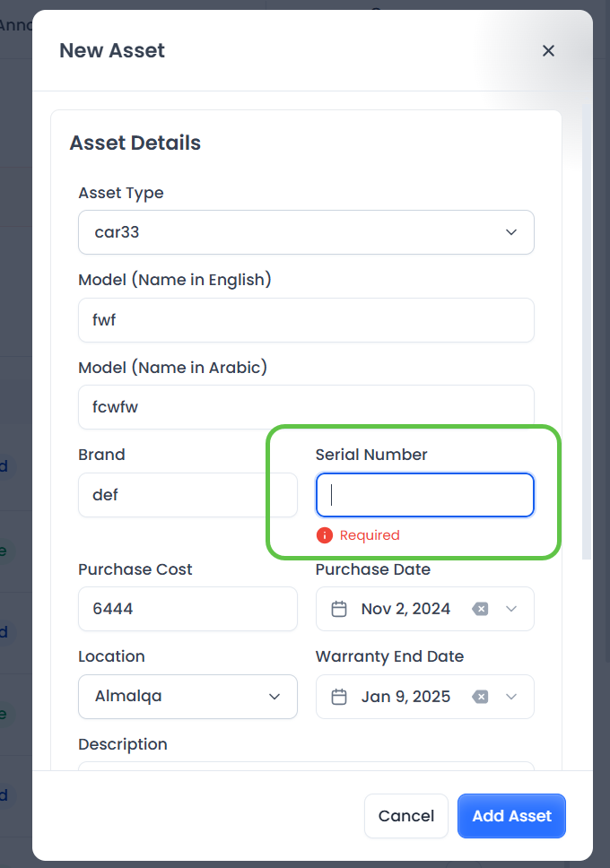The image size is (610, 868).
Task: Click the calendar icon in Warranty End Date
Action: pos(339,697)
